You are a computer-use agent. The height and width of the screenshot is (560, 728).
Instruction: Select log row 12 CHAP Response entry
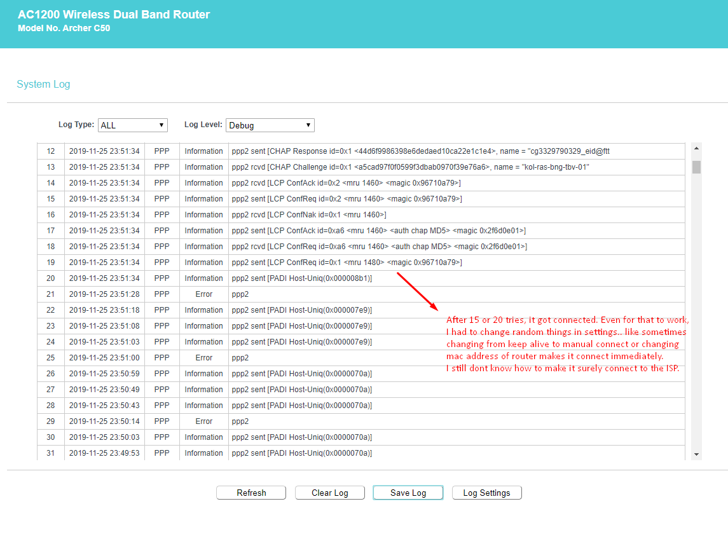tap(421, 151)
